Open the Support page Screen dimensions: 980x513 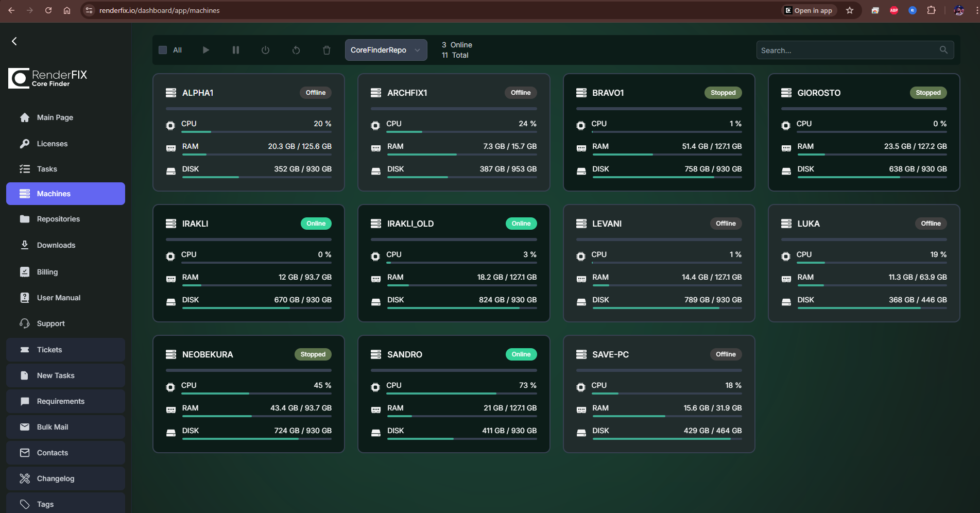click(49, 323)
